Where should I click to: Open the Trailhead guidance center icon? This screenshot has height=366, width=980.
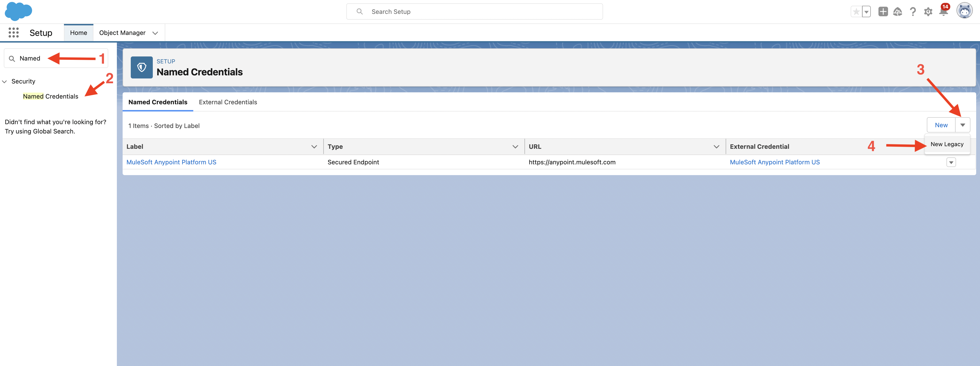click(897, 12)
